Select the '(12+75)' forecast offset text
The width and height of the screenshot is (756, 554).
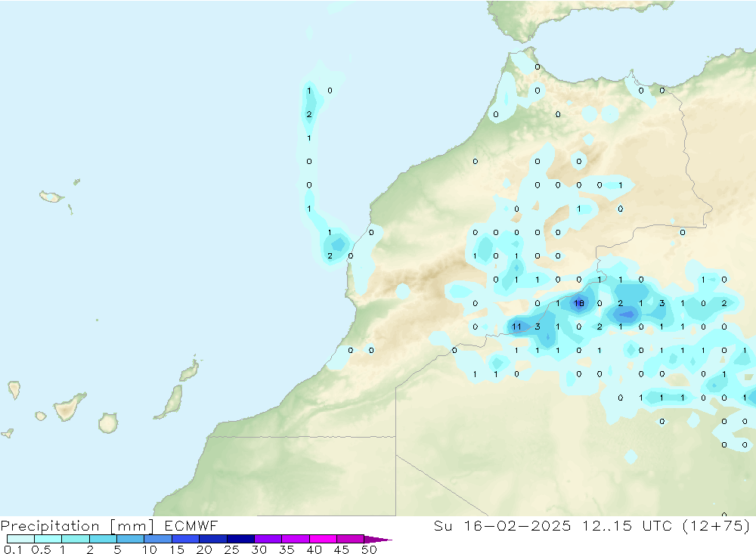click(x=717, y=525)
